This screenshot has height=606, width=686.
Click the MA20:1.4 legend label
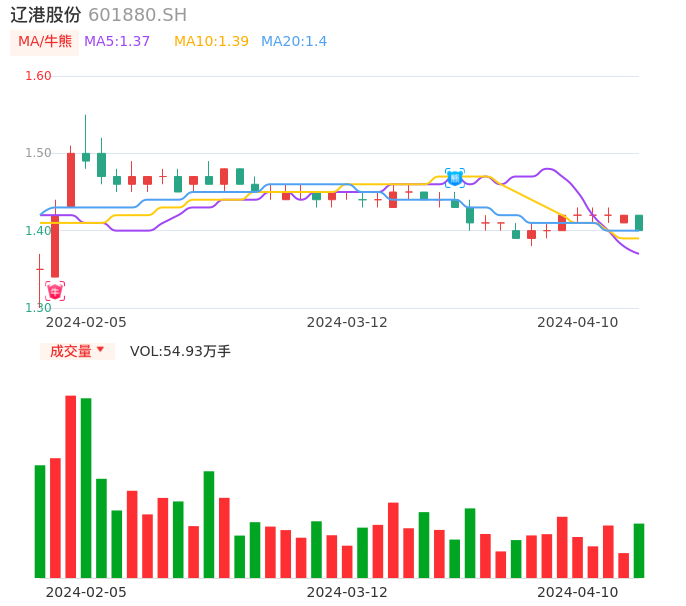pyautogui.click(x=294, y=42)
